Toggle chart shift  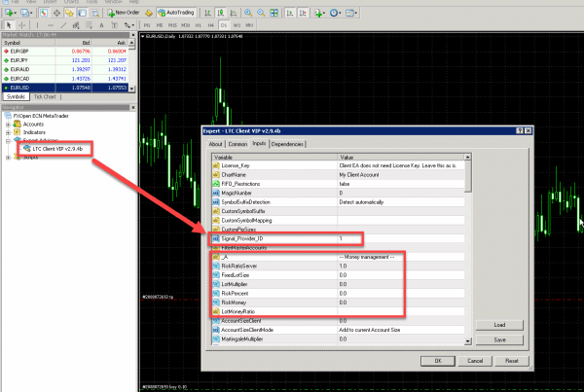[x=303, y=13]
